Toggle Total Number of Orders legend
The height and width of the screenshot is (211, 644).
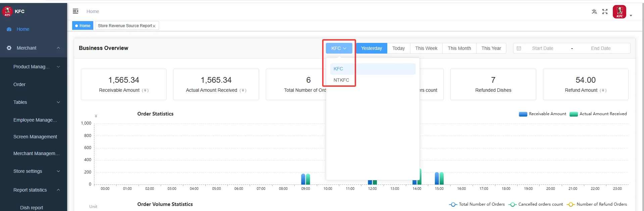477,204
